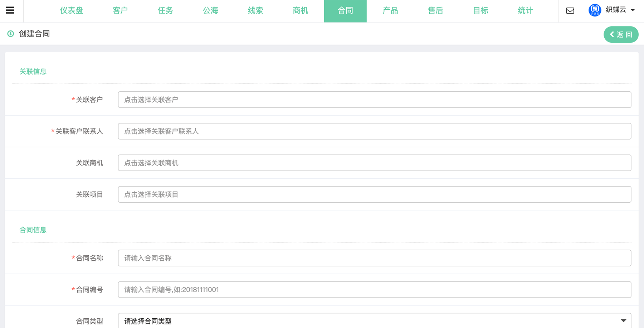Click the 关联客户 selection field
Image resolution: width=644 pixels, height=328 pixels.
374,100
